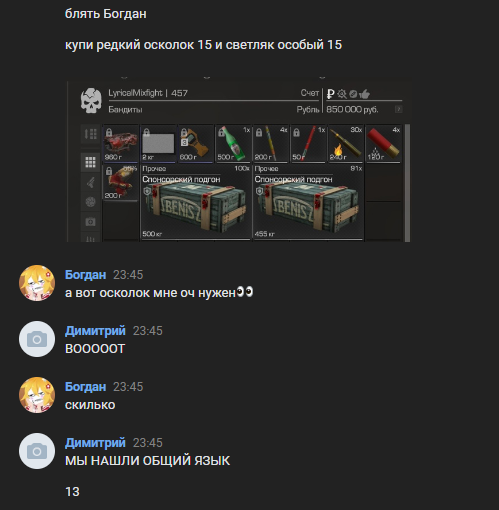Select the weapon category icon in sidebar

pos(90,182)
